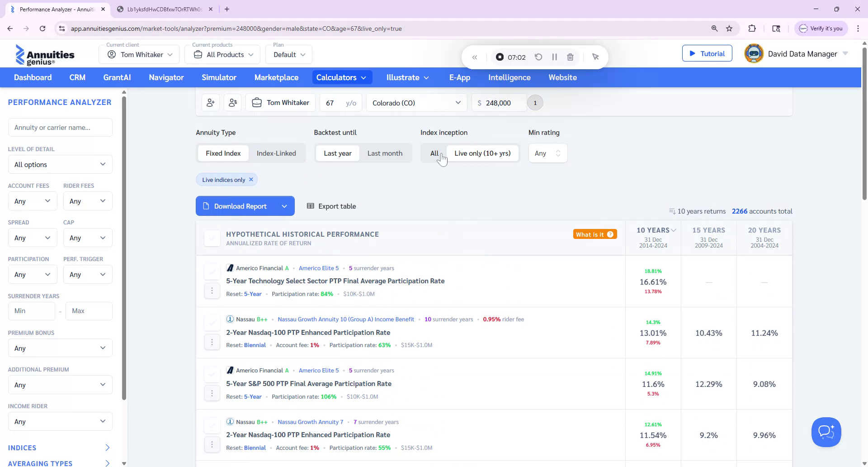Click the 'What is it' help badge
Image resolution: width=868 pixels, height=467 pixels.
(594, 234)
